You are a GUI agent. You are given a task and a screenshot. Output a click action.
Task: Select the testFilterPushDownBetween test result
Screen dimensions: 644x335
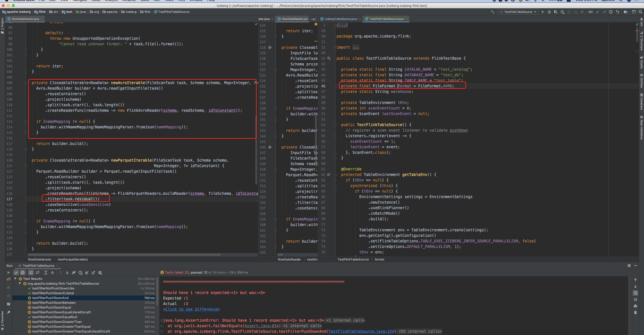[54, 303]
